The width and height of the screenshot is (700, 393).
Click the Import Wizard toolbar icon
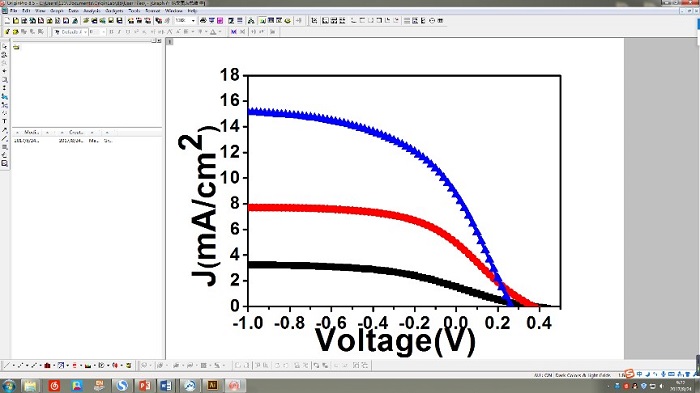point(131,21)
